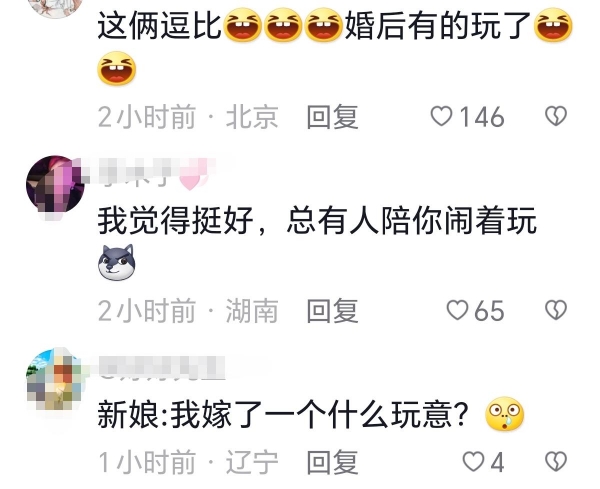Open the landscape avatar of third commenter

tap(55, 379)
